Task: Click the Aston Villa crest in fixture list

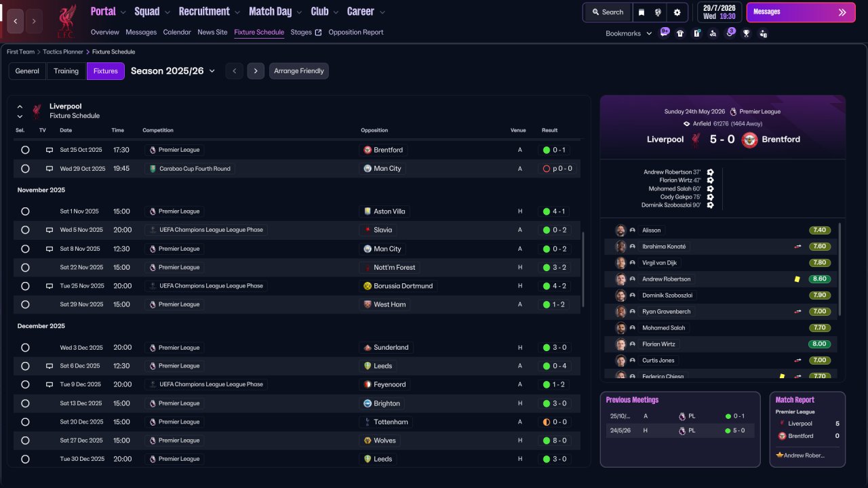Action: [368, 211]
